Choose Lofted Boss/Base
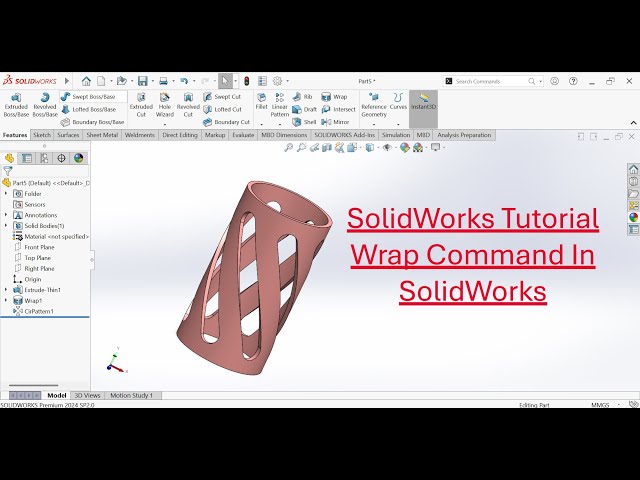Viewport: 640px width, 480px height. click(88, 109)
